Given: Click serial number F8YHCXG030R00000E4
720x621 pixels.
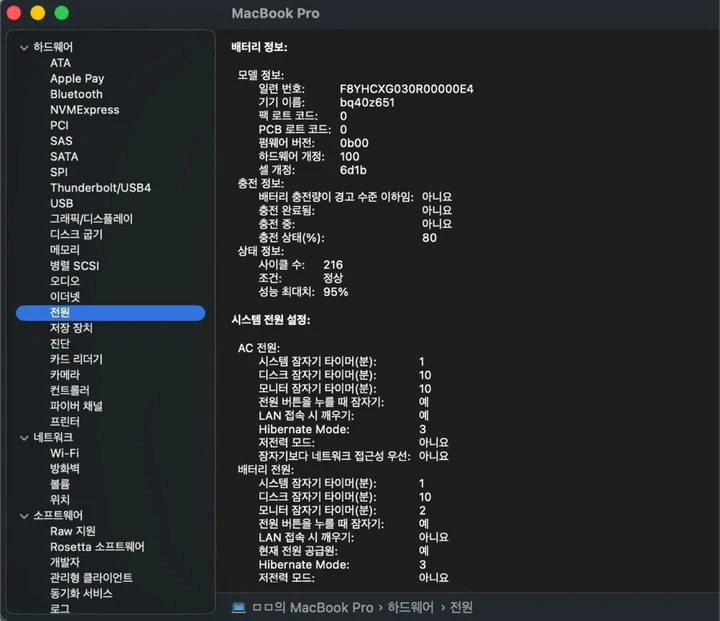Looking at the screenshot, I should [406, 89].
